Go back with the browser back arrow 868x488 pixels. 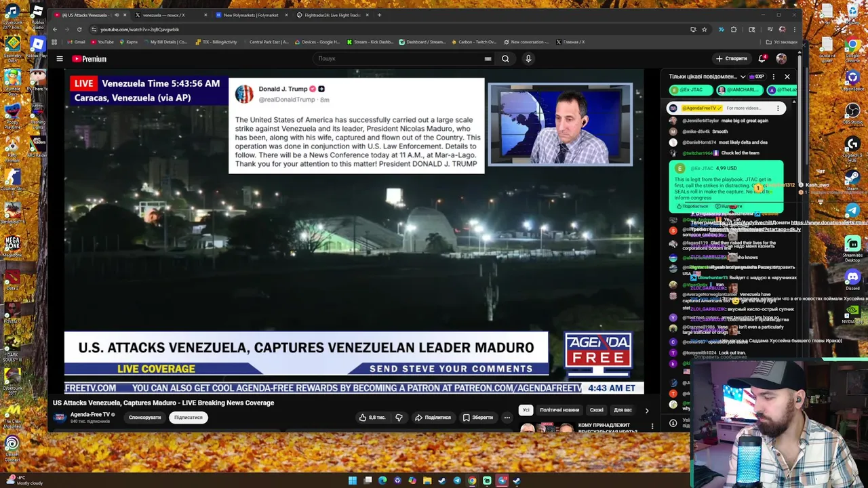coord(55,29)
